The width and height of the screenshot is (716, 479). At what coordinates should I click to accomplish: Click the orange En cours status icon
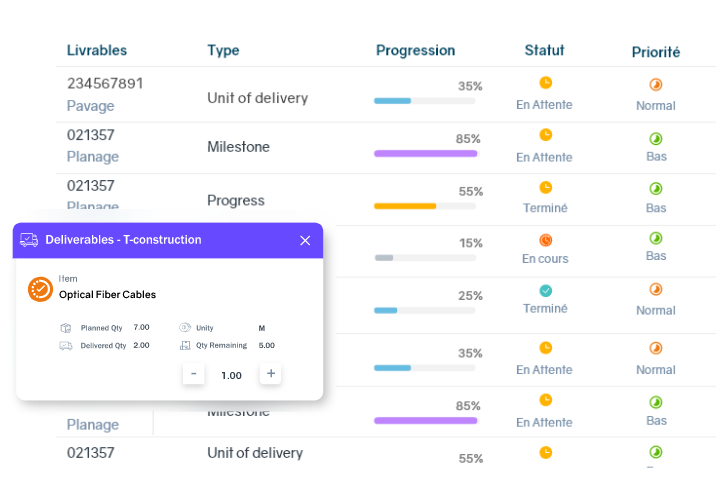point(545,240)
